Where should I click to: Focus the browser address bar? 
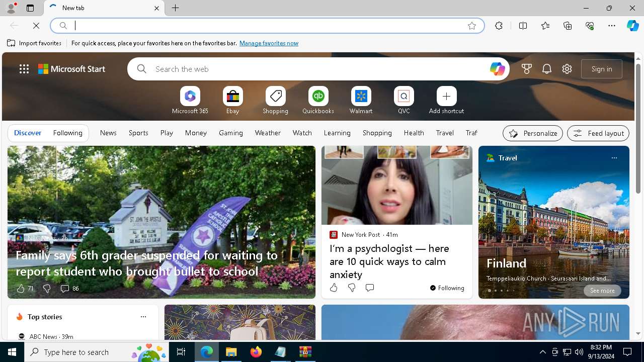[267, 26]
